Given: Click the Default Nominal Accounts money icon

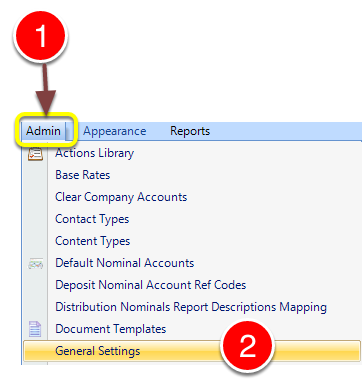Looking at the screenshot, I should click(x=36, y=264).
